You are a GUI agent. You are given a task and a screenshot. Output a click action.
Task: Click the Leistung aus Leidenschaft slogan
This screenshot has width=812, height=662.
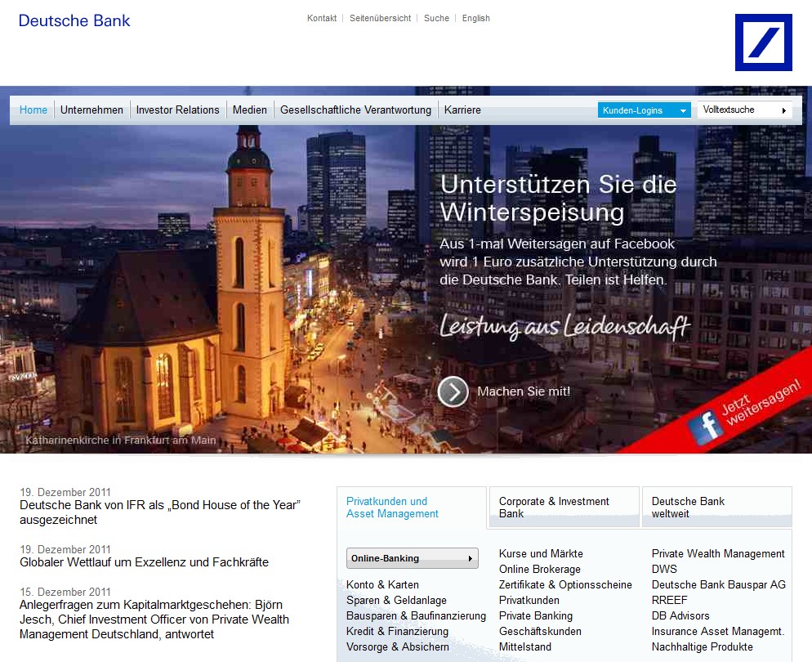[x=564, y=327]
